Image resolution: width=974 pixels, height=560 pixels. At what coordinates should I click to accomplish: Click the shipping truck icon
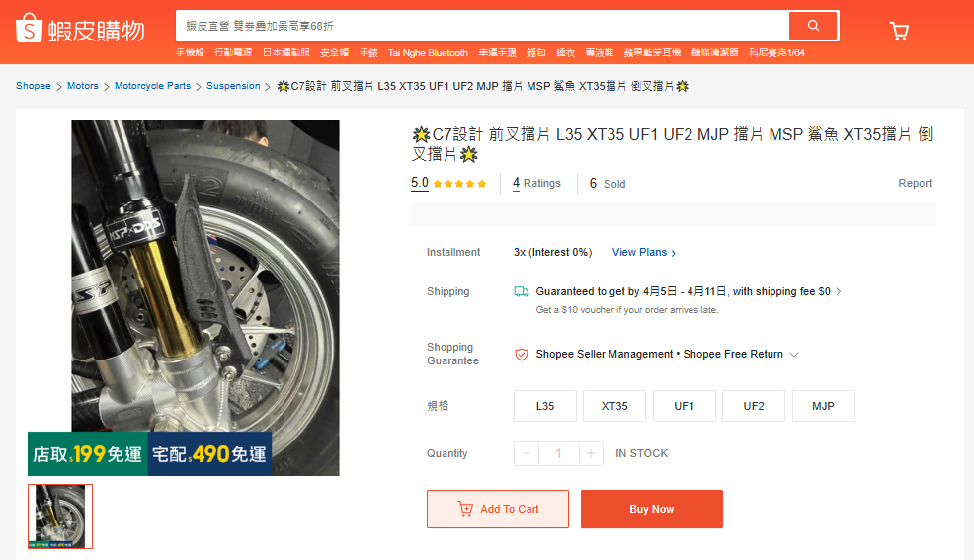[522, 291]
